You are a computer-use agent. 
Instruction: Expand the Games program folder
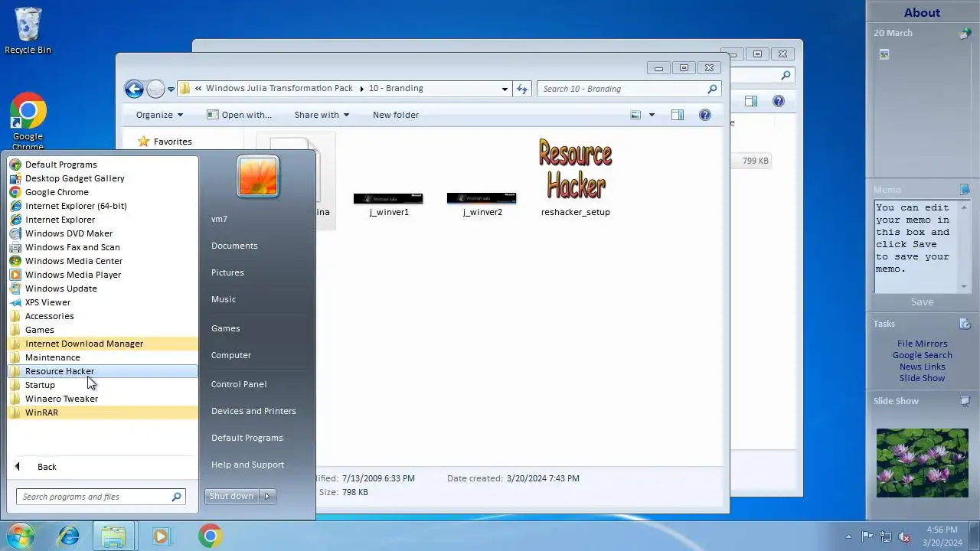pyautogui.click(x=103, y=330)
